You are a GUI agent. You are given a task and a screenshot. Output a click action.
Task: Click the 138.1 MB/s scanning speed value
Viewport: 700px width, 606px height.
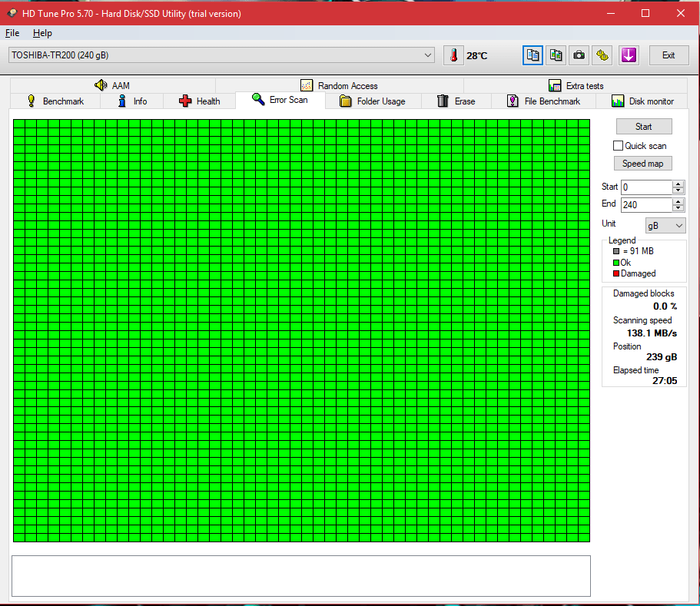652,333
